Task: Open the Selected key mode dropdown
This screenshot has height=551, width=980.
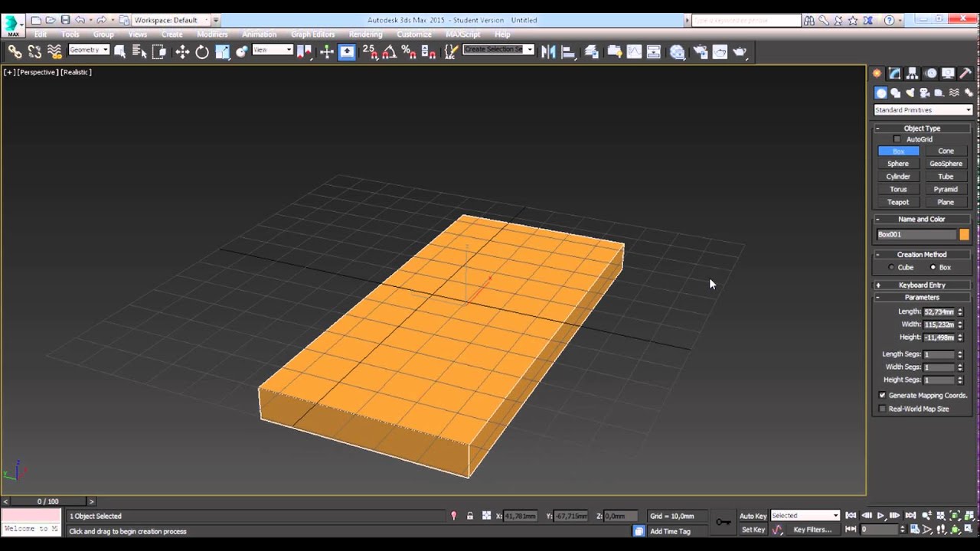Action: click(x=805, y=516)
